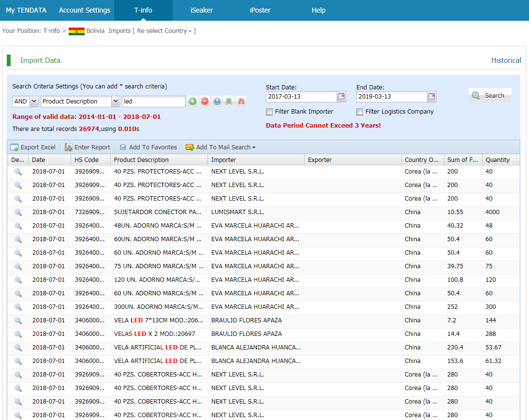Expand Re-select Country selector

point(164,31)
